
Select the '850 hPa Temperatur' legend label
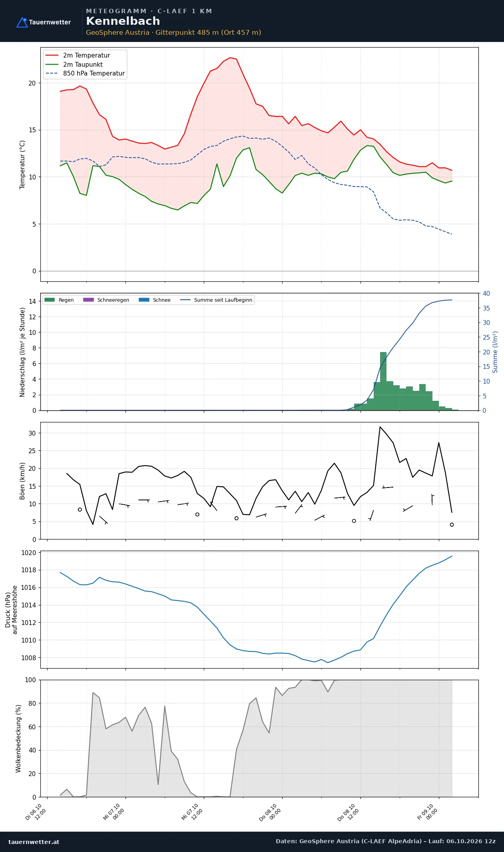tap(94, 74)
